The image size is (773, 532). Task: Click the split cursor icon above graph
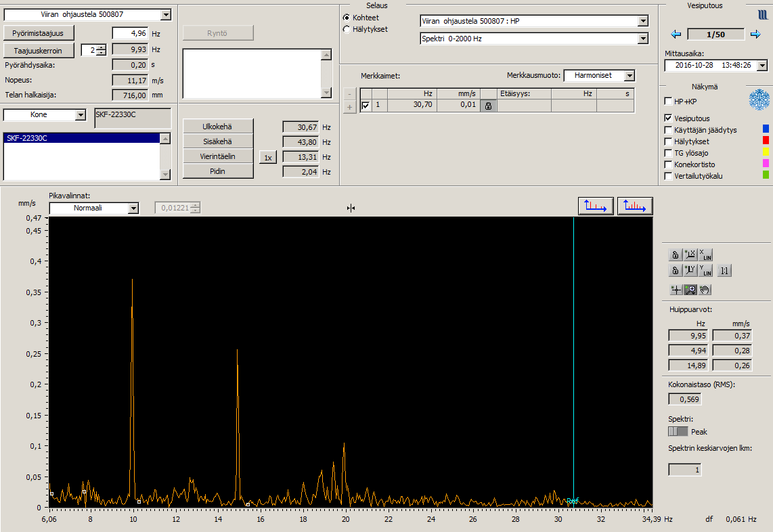351,208
